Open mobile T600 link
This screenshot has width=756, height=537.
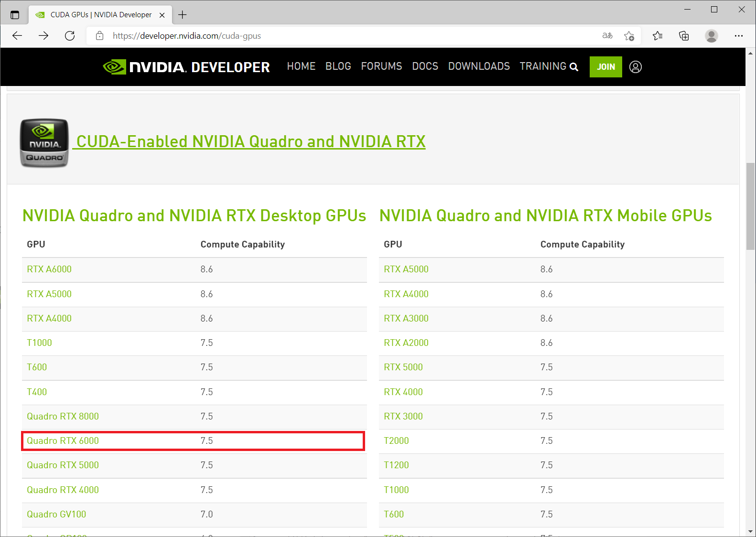coord(394,514)
